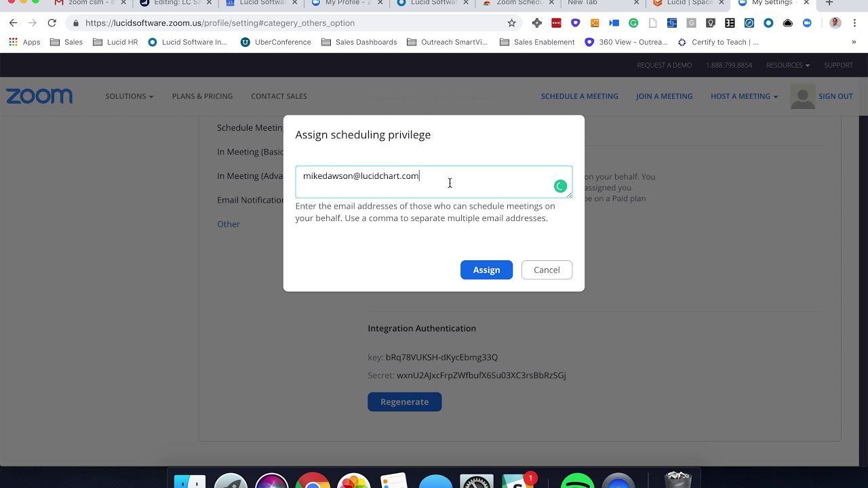The width and height of the screenshot is (868, 488).
Task: Click the Grammarly icon in email field
Action: pyautogui.click(x=560, y=186)
